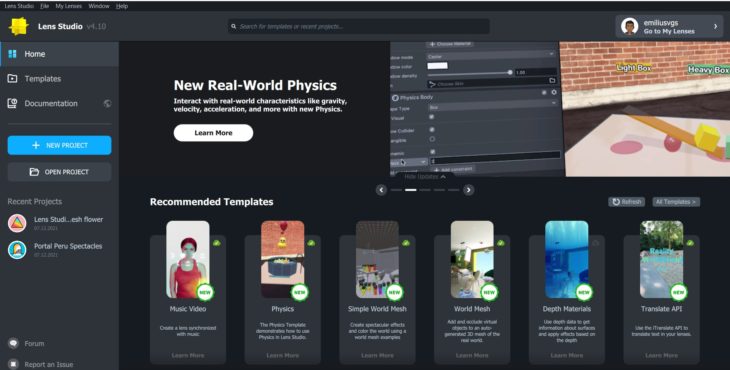
Task: Open the Forum link
Action: coord(34,343)
